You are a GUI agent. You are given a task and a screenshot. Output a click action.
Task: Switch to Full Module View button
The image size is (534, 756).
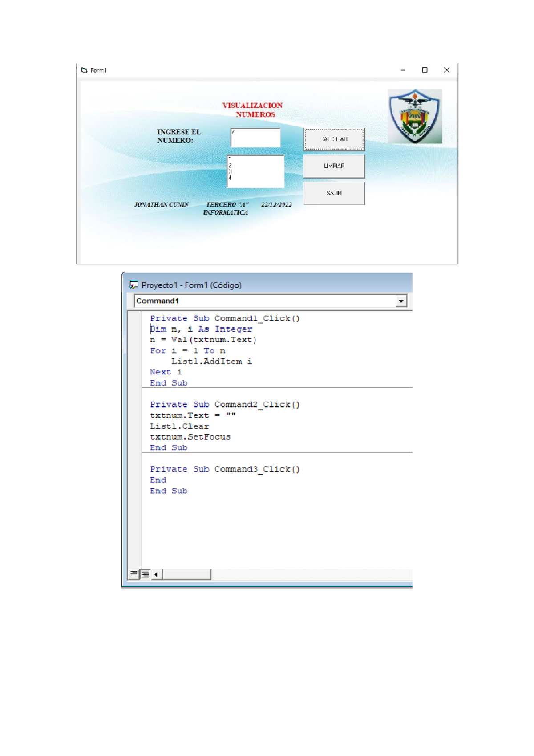click(145, 574)
